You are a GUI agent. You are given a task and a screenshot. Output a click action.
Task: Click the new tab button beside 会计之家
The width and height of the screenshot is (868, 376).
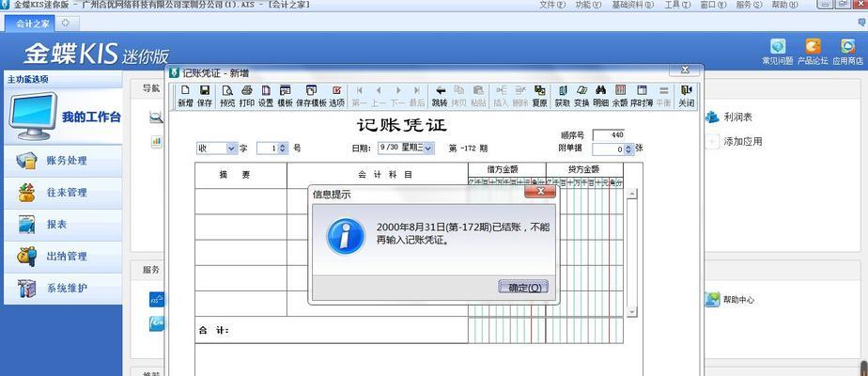(x=66, y=23)
